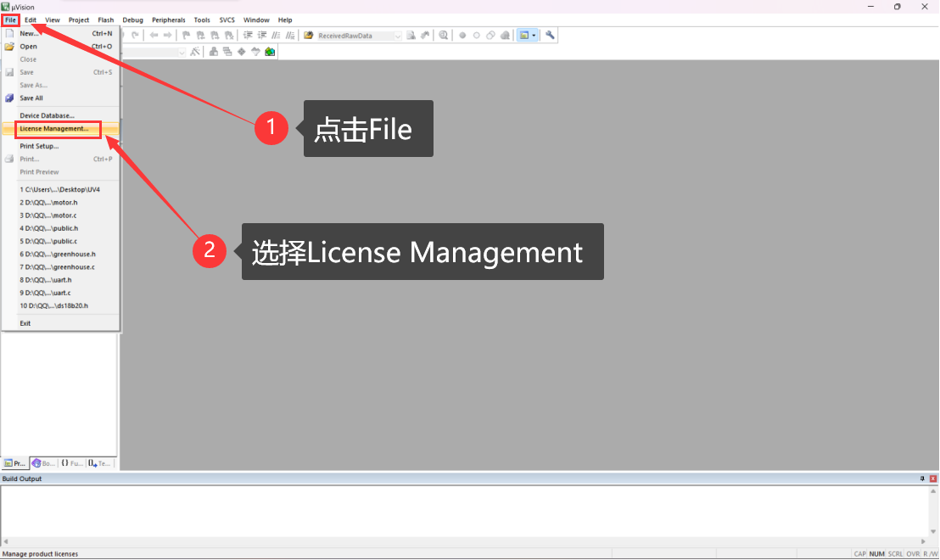
Task: Click the manage run-time environment diamond icon
Action: pos(242,52)
